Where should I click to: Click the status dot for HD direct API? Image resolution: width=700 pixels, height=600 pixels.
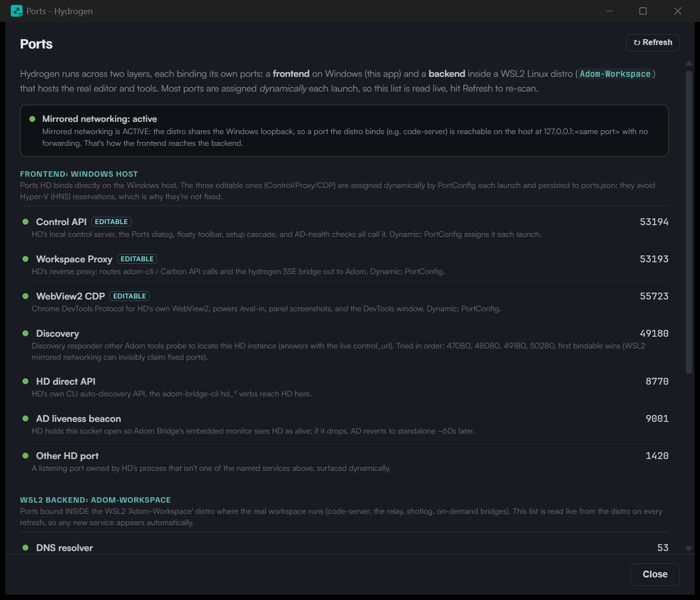tap(25, 381)
